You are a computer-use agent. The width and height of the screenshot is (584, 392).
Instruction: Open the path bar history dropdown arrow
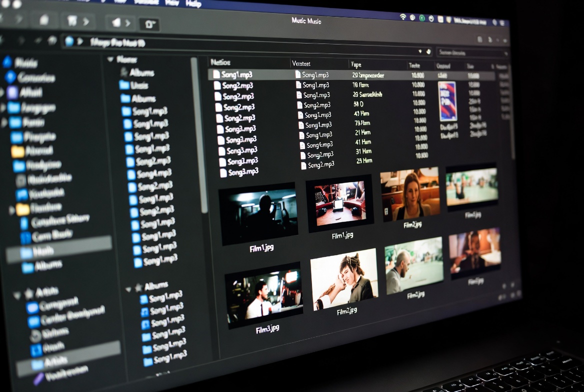420,51
